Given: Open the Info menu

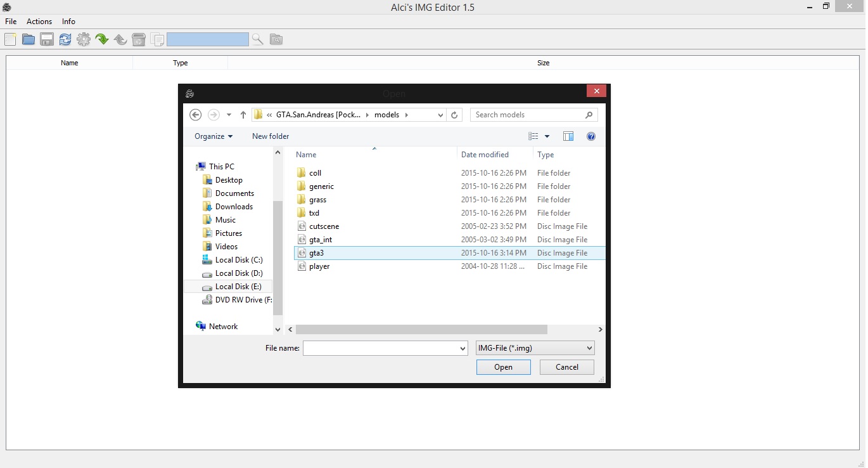Looking at the screenshot, I should tap(68, 22).
